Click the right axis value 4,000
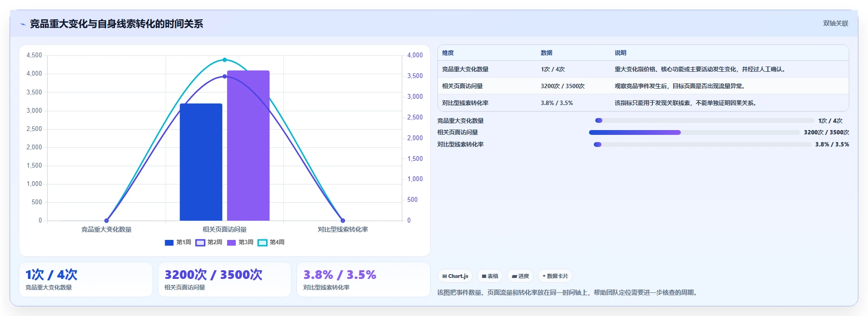 tap(415, 55)
